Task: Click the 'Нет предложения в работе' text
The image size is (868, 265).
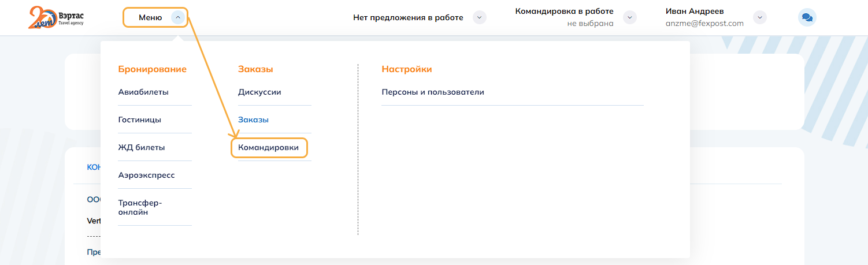Action: (408, 17)
